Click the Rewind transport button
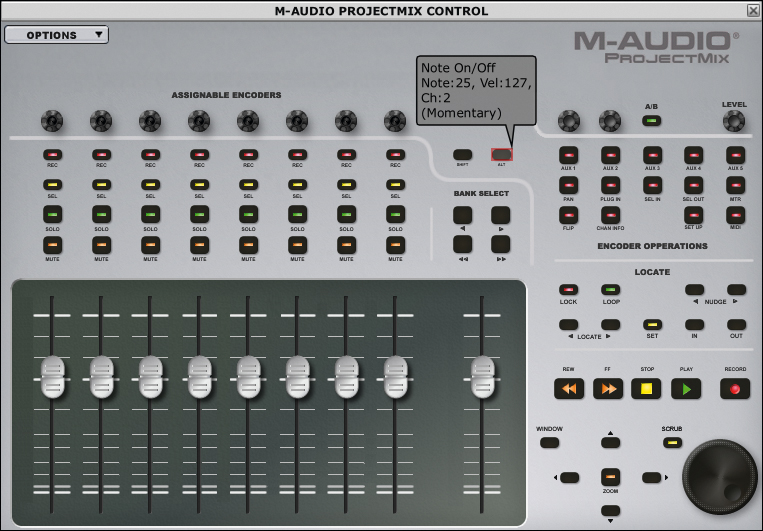Screen dimensions: 763x531 (569, 388)
